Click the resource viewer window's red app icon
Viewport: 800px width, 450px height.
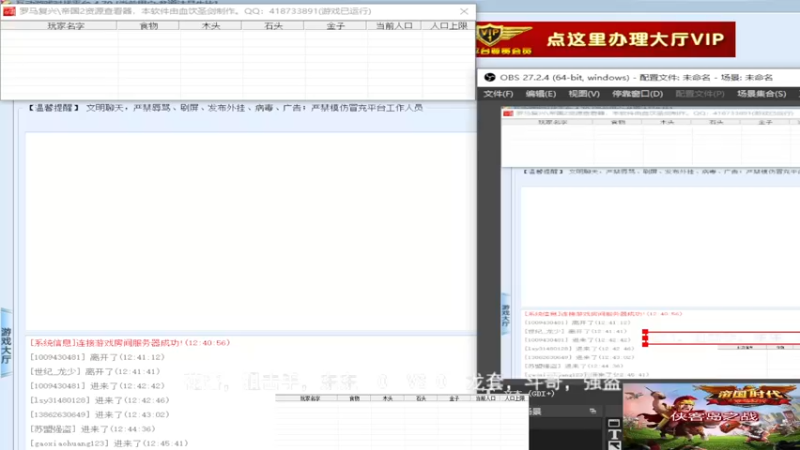pyautogui.click(x=9, y=11)
